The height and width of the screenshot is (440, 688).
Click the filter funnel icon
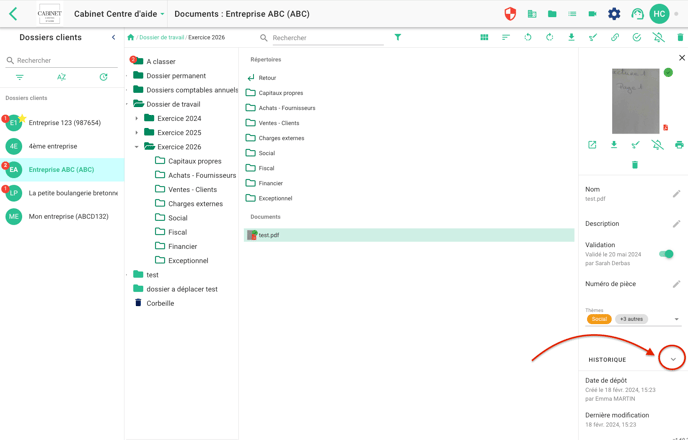click(397, 38)
